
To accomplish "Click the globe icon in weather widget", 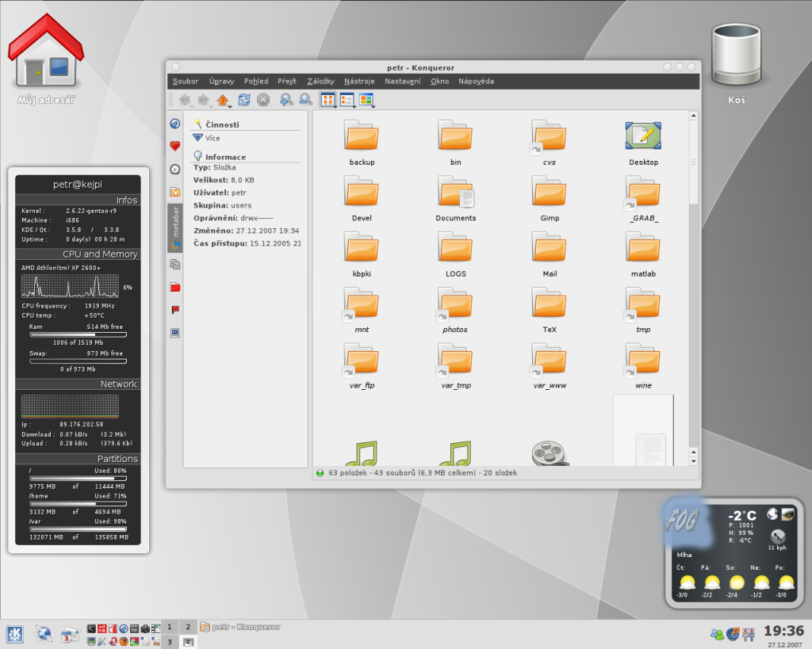I will pos(772,513).
